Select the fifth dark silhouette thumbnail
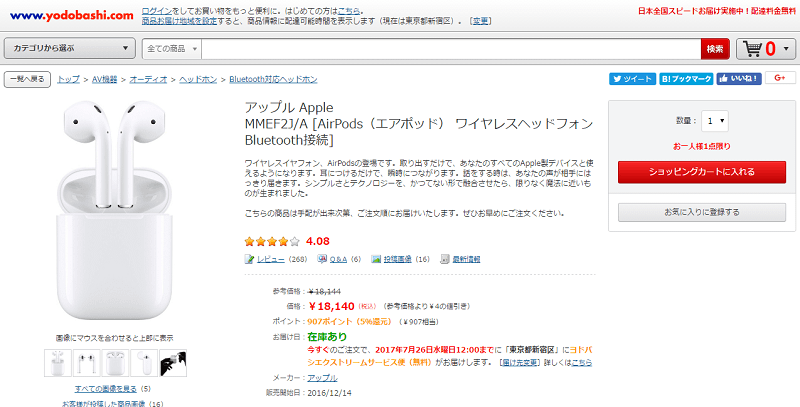This screenshot has width=800, height=407. (173, 363)
